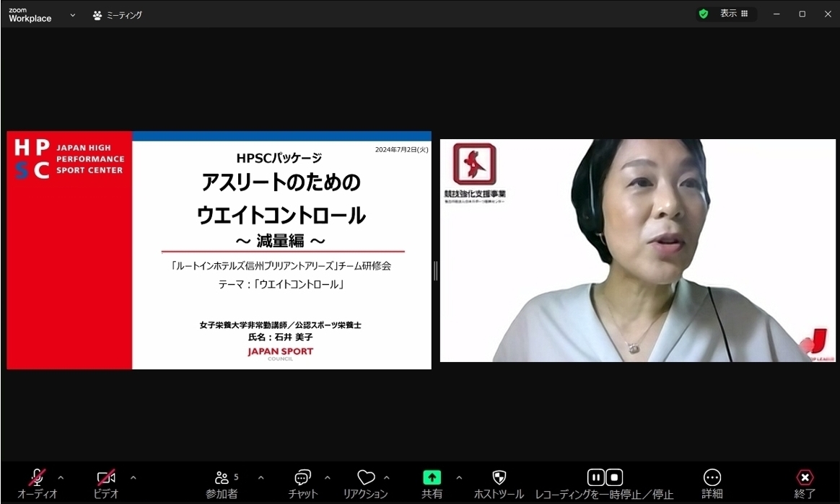Click green 共有 share screen button
The width and height of the screenshot is (840, 504).
[432, 477]
